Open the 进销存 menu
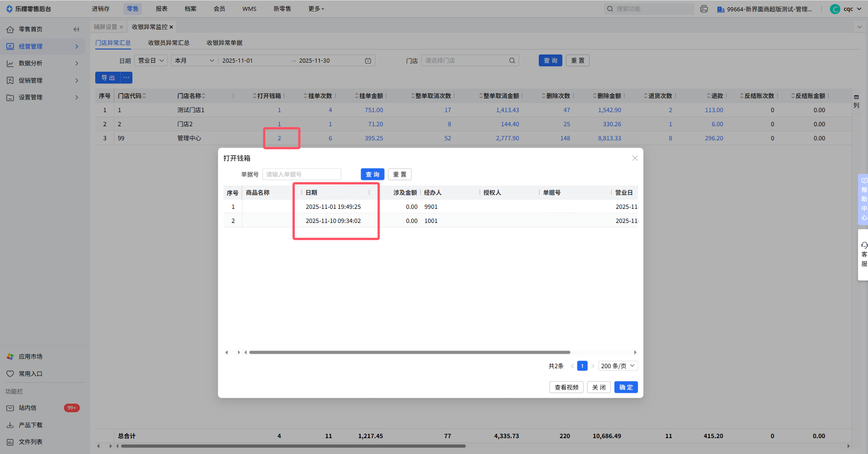 click(101, 9)
